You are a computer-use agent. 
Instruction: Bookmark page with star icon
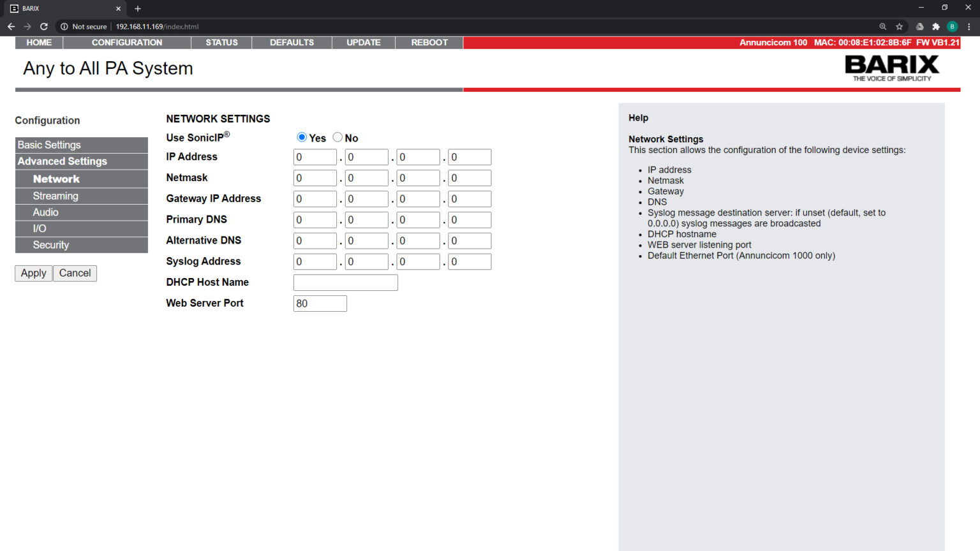(x=899, y=27)
